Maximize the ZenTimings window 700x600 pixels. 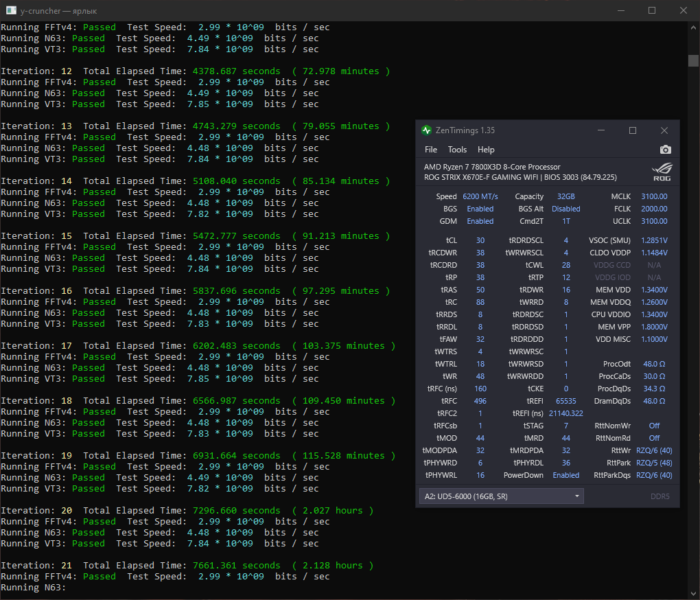tap(633, 130)
